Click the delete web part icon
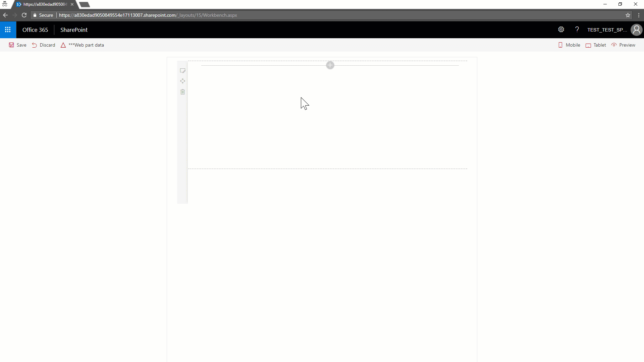Screen dimensions: 644x362 coord(182,92)
